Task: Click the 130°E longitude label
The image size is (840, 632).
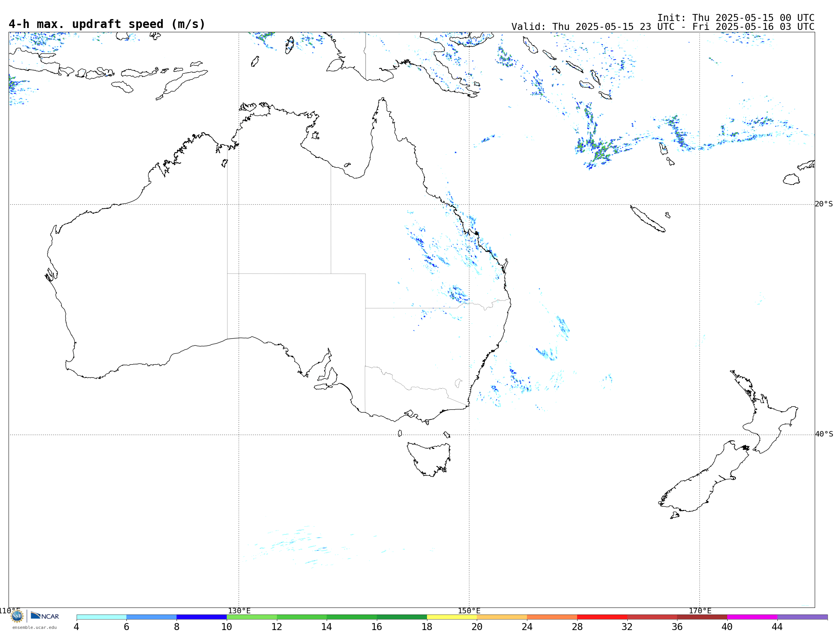Action: tap(239, 611)
